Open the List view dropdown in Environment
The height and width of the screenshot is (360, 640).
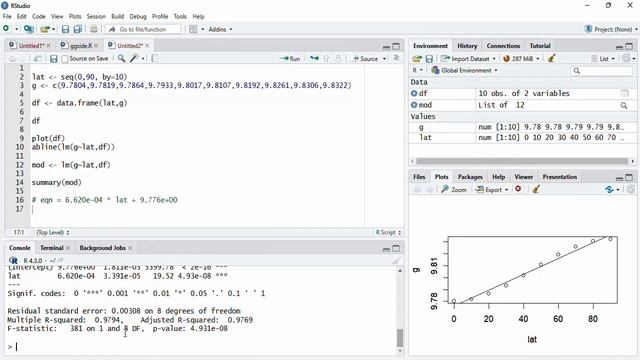603,58
